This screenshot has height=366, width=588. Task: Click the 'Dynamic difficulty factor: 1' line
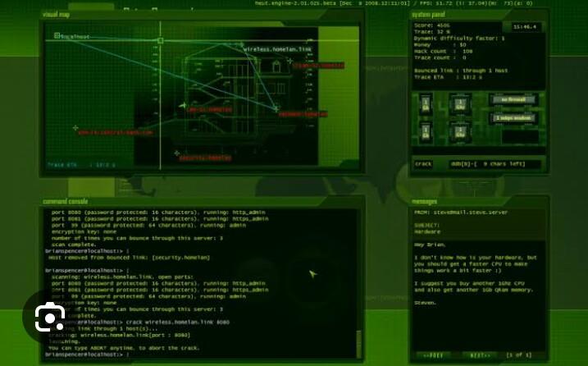click(459, 39)
